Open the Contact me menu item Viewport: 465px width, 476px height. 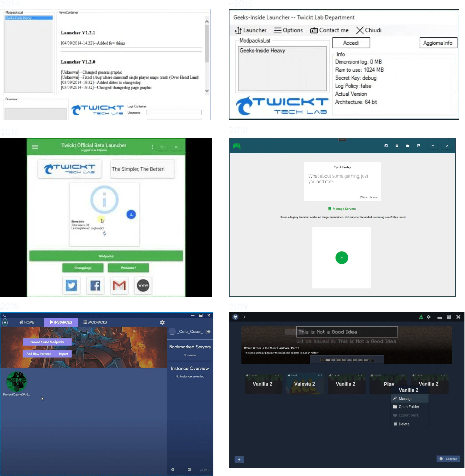point(329,30)
